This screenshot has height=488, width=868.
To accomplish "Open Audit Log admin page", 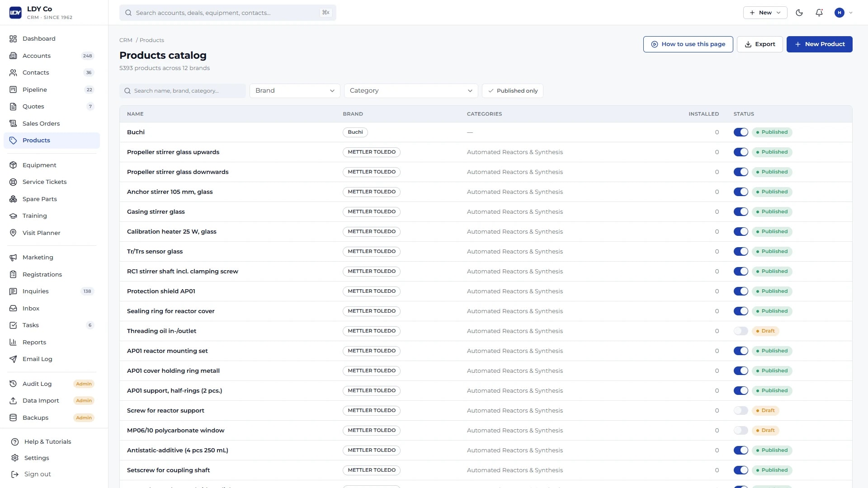I will pos(52,384).
